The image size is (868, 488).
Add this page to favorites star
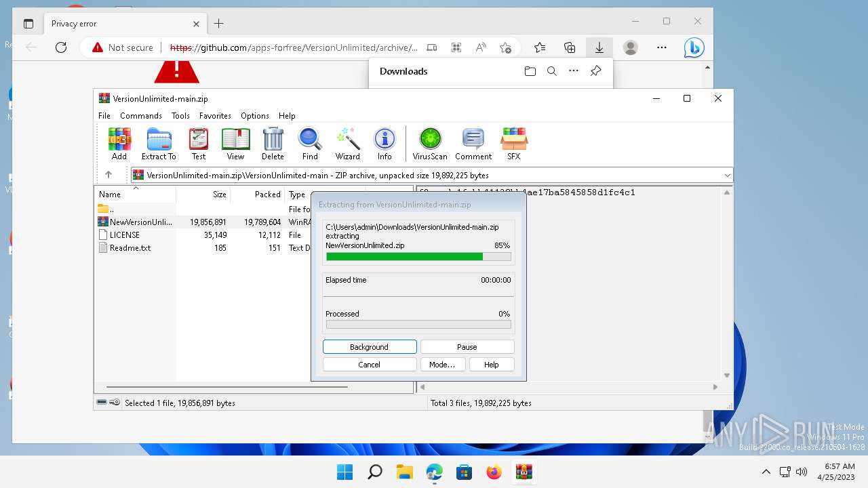(505, 47)
